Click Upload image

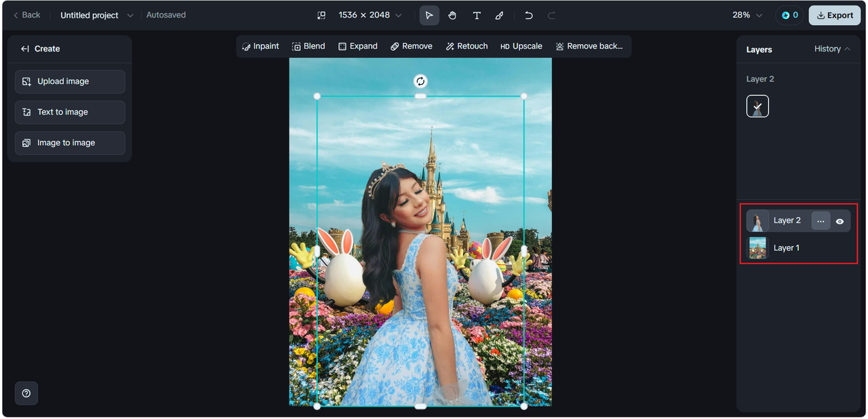click(x=70, y=81)
